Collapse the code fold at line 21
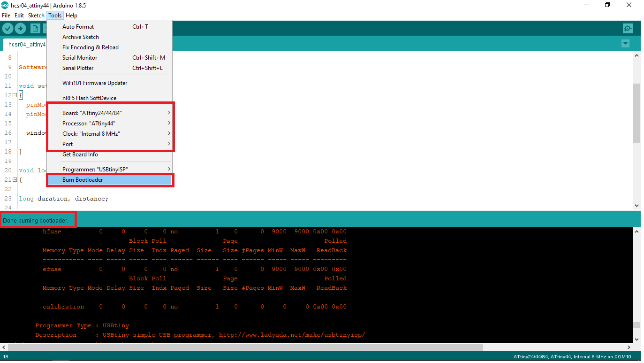This screenshot has height=363, width=644. click(x=15, y=180)
